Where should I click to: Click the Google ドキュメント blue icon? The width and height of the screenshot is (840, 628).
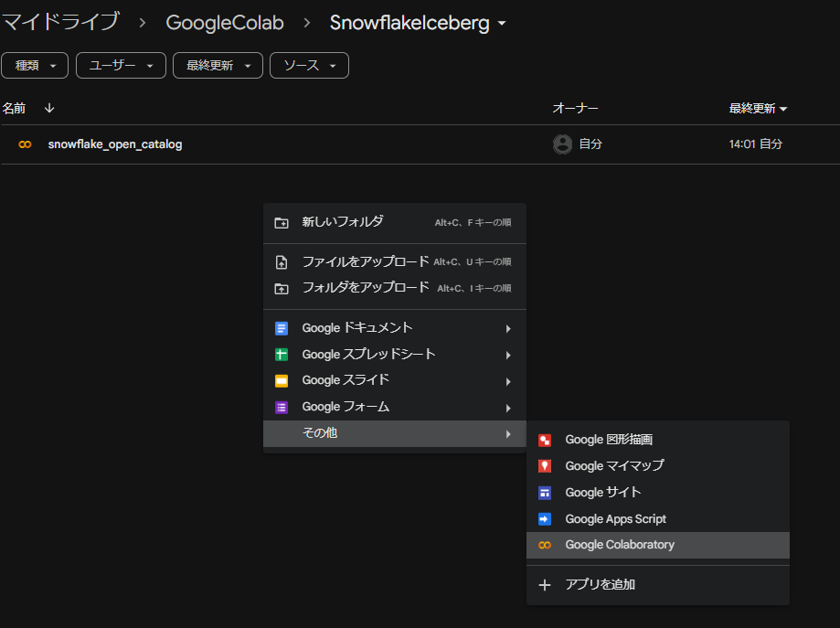tap(282, 328)
